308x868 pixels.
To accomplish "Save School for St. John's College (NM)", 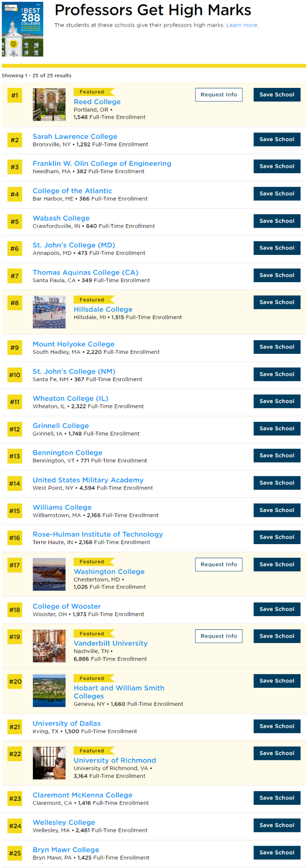I will pyautogui.click(x=277, y=374).
